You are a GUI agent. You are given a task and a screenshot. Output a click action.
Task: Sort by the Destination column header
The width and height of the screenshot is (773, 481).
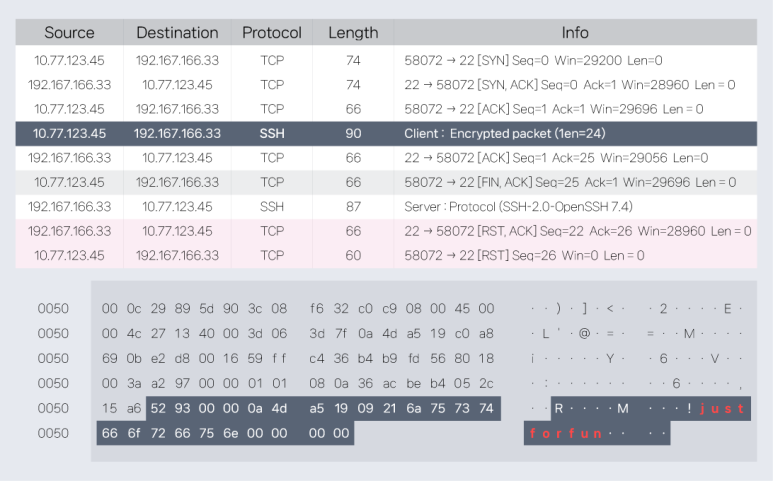[177, 33]
